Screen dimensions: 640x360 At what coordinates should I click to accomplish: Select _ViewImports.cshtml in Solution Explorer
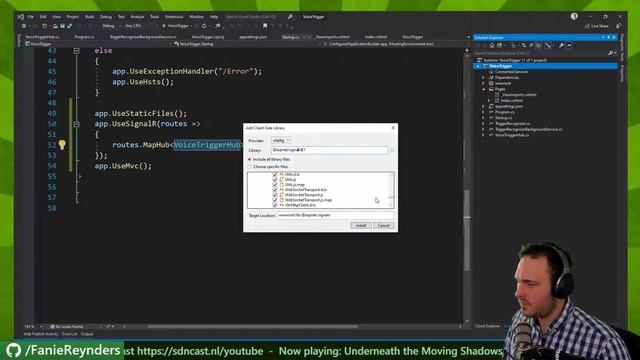[518, 95]
